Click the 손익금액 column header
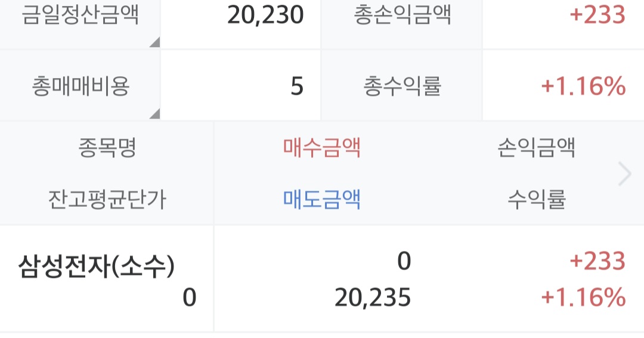Image resolution: width=644 pixels, height=338 pixels. coord(536,148)
